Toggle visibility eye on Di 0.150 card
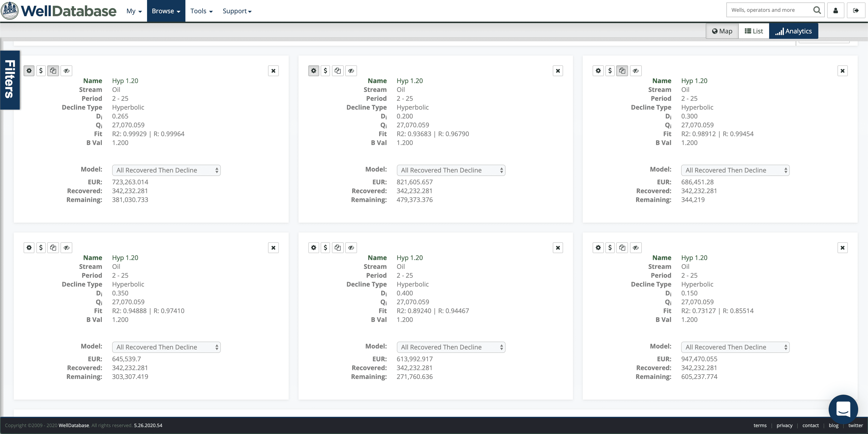The image size is (868, 434). click(635, 248)
